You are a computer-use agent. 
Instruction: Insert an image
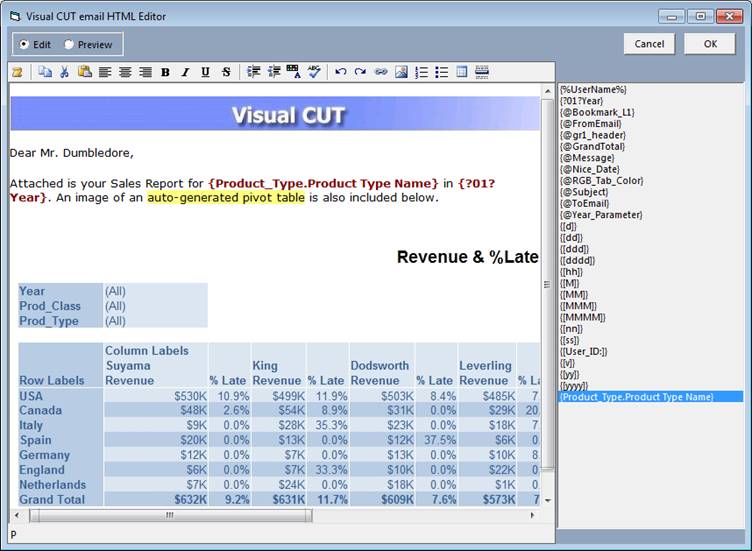pyautogui.click(x=401, y=72)
